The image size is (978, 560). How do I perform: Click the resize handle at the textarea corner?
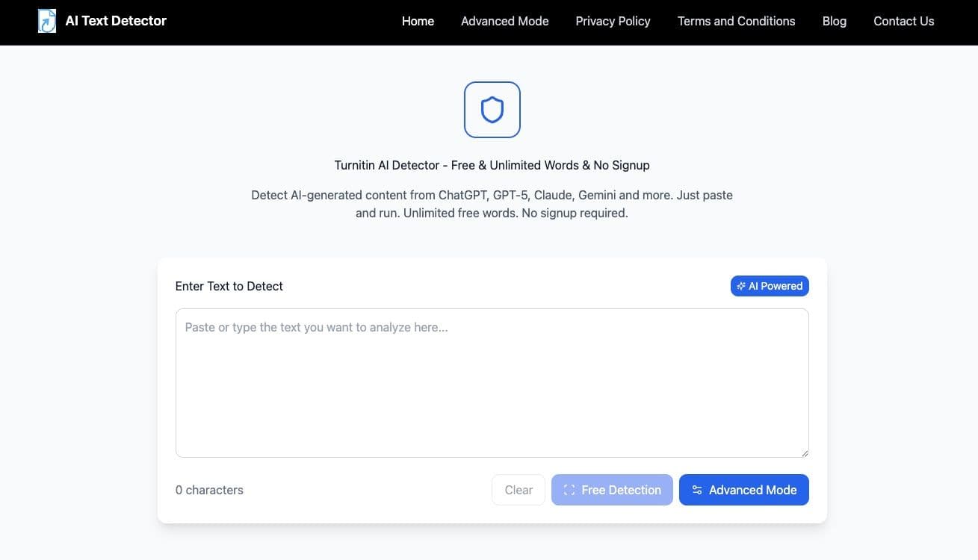tap(805, 452)
